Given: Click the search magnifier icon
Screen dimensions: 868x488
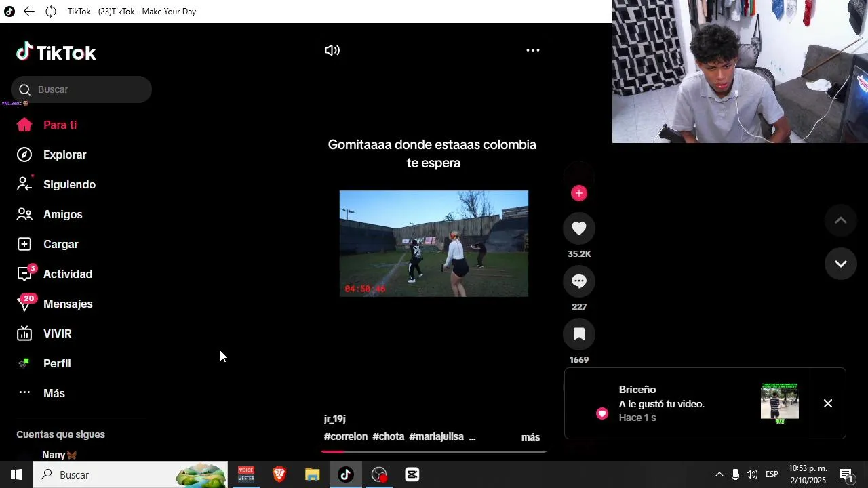Looking at the screenshot, I should click(25, 89).
